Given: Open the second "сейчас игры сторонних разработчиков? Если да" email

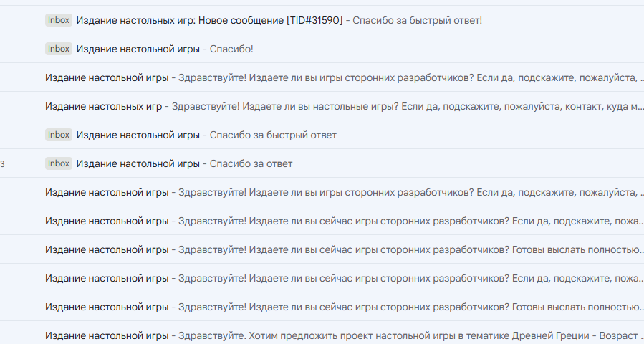Looking at the screenshot, I should pyautogui.click(x=322, y=278).
